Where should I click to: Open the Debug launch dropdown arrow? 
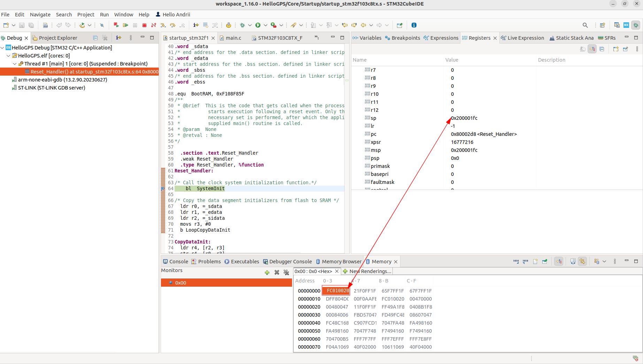(x=250, y=25)
